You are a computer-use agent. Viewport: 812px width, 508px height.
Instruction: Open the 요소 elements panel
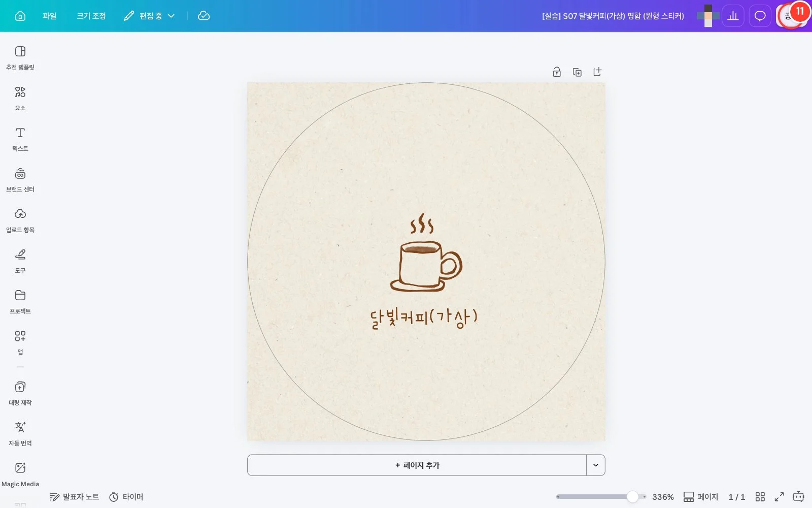pyautogui.click(x=20, y=99)
